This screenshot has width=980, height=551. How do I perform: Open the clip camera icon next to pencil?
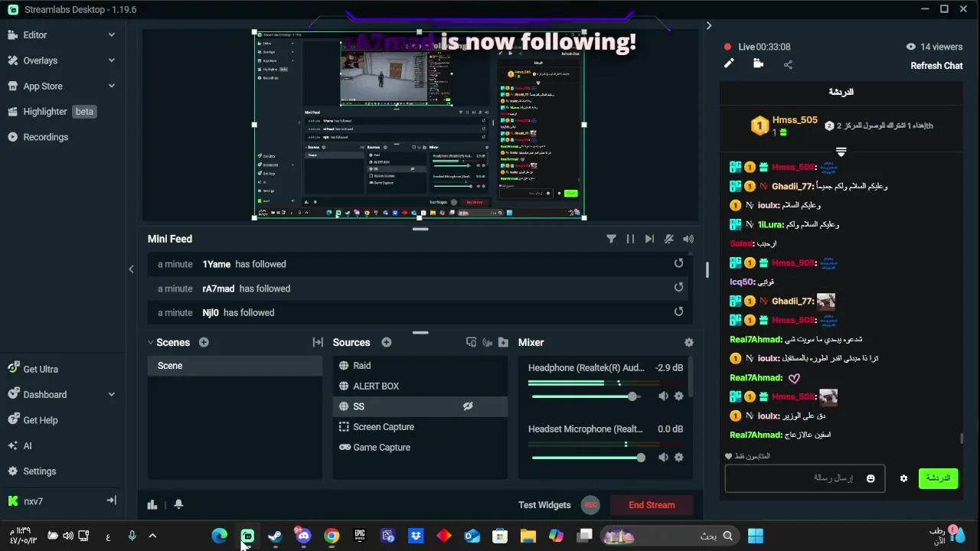coord(758,64)
